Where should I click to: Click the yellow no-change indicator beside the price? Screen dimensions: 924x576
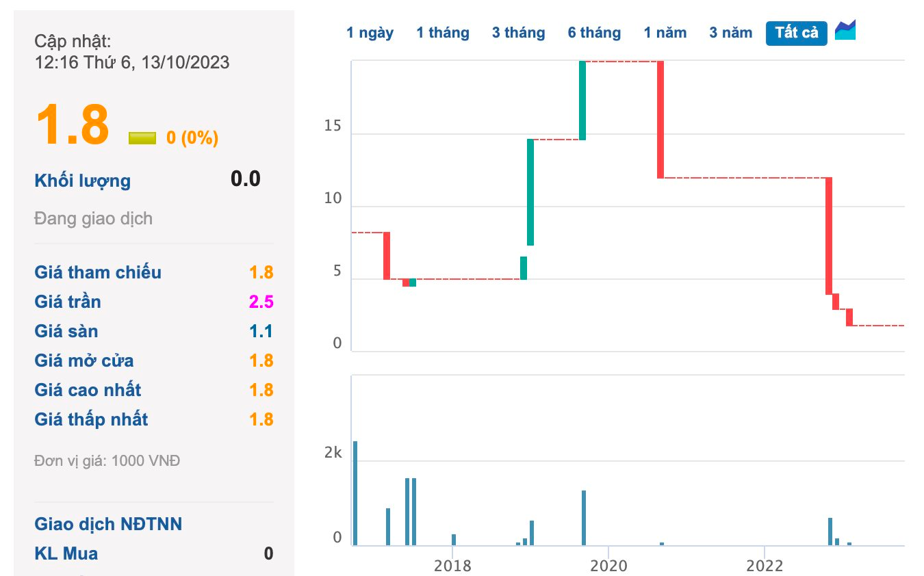(x=142, y=138)
